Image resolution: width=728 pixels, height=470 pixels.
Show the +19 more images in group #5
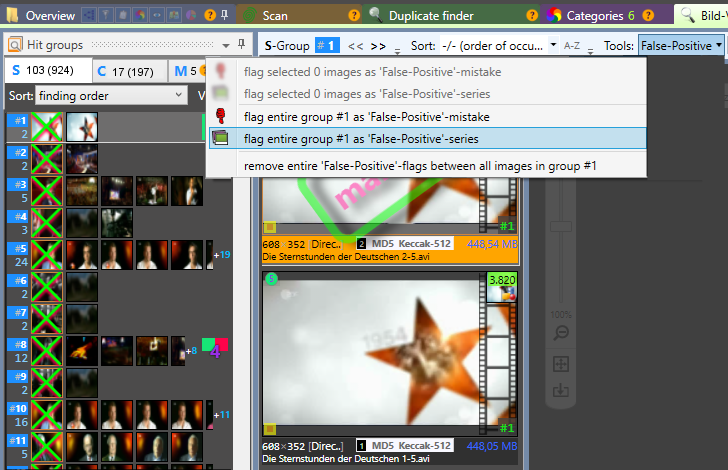pos(222,255)
